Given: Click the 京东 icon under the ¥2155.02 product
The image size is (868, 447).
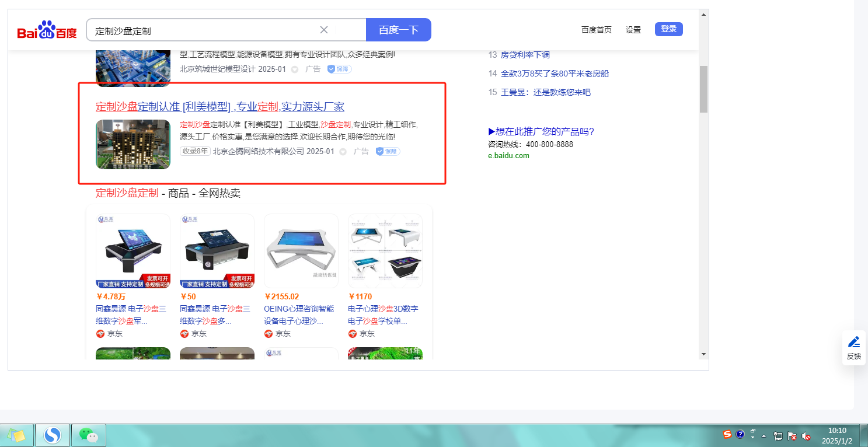Looking at the screenshot, I should pyautogui.click(x=269, y=334).
